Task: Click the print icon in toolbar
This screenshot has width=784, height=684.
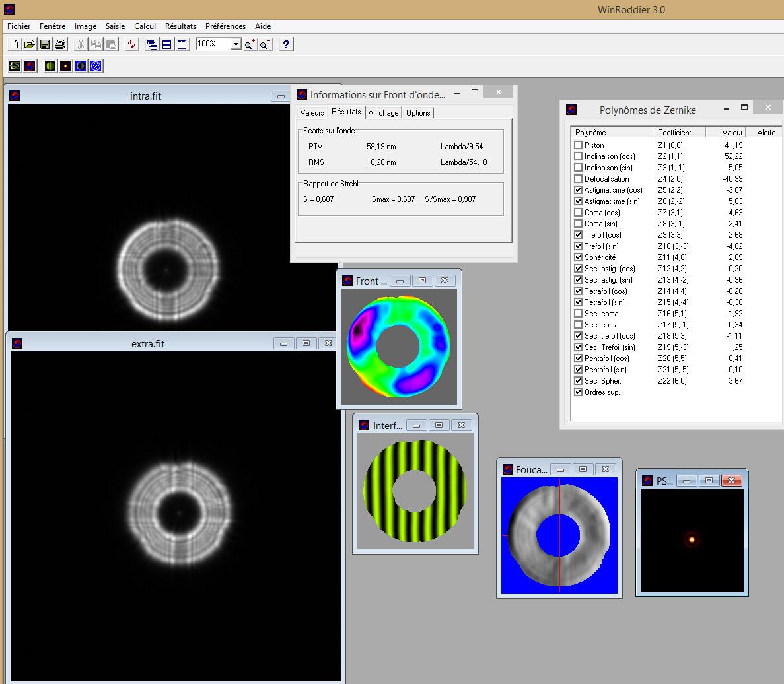Action: [60, 44]
